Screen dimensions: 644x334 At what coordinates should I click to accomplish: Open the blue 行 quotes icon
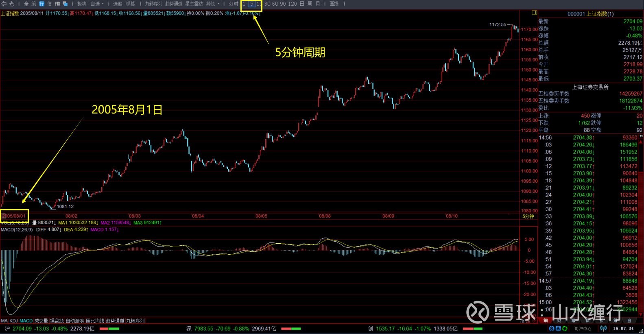[x=41, y=4]
